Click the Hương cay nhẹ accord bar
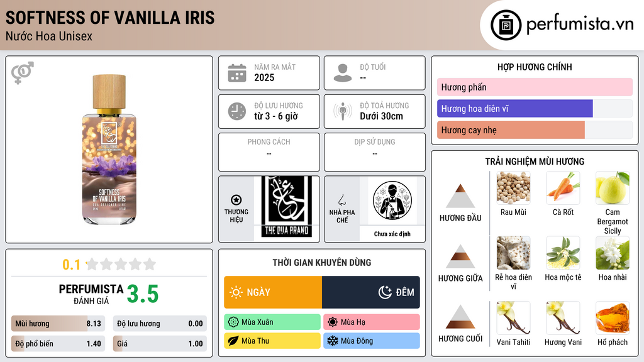 (535, 130)
